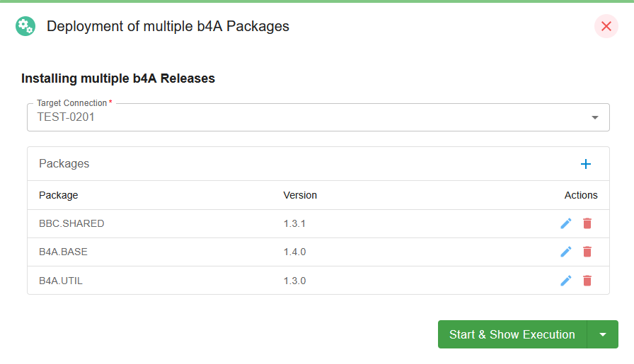634x364 pixels.
Task: Edit the B4A.UTIL package version
Action: (566, 281)
